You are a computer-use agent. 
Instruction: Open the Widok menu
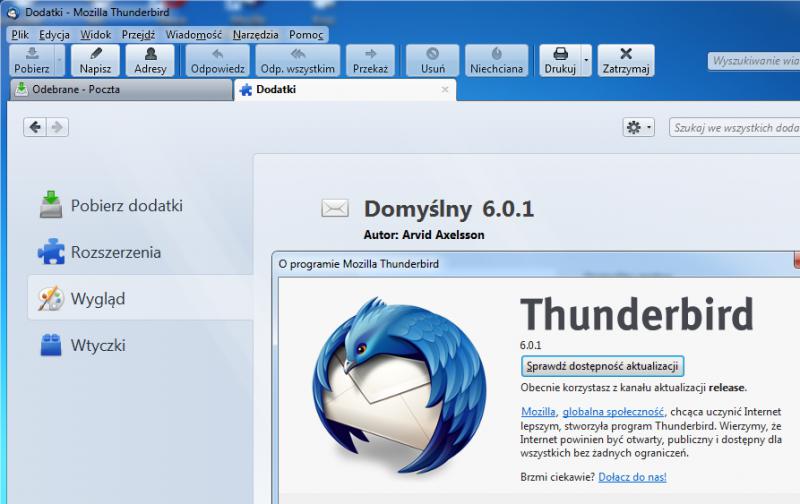click(x=95, y=35)
